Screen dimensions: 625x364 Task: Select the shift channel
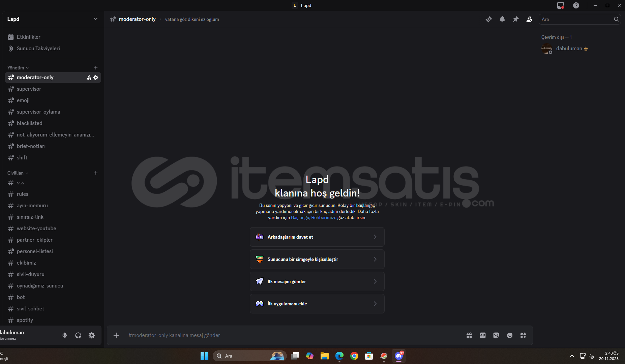coord(53,158)
